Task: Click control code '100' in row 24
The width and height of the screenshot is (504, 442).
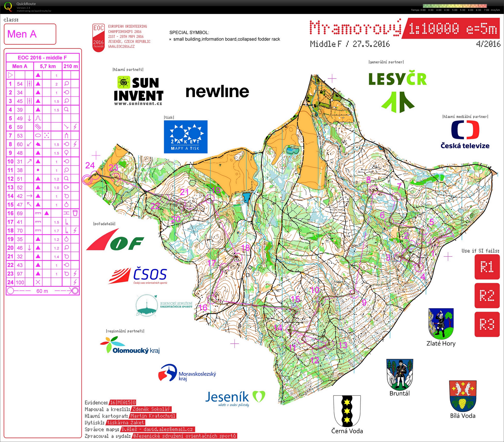Action: click(x=20, y=282)
